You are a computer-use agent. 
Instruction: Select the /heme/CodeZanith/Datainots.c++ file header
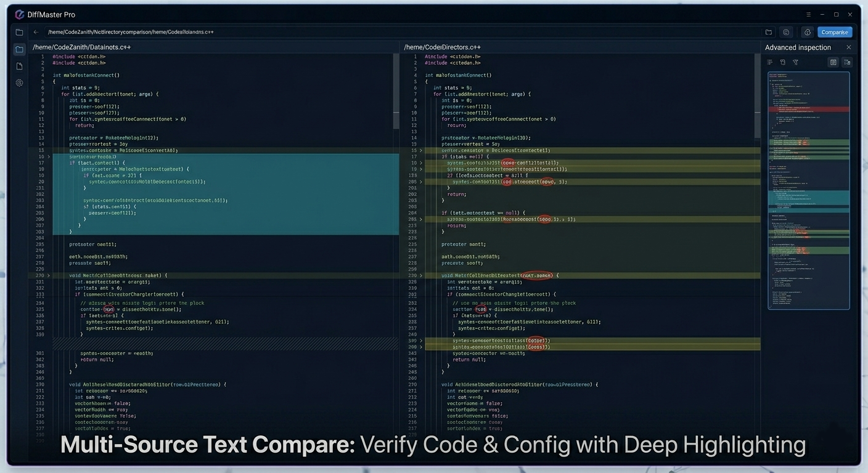point(81,47)
